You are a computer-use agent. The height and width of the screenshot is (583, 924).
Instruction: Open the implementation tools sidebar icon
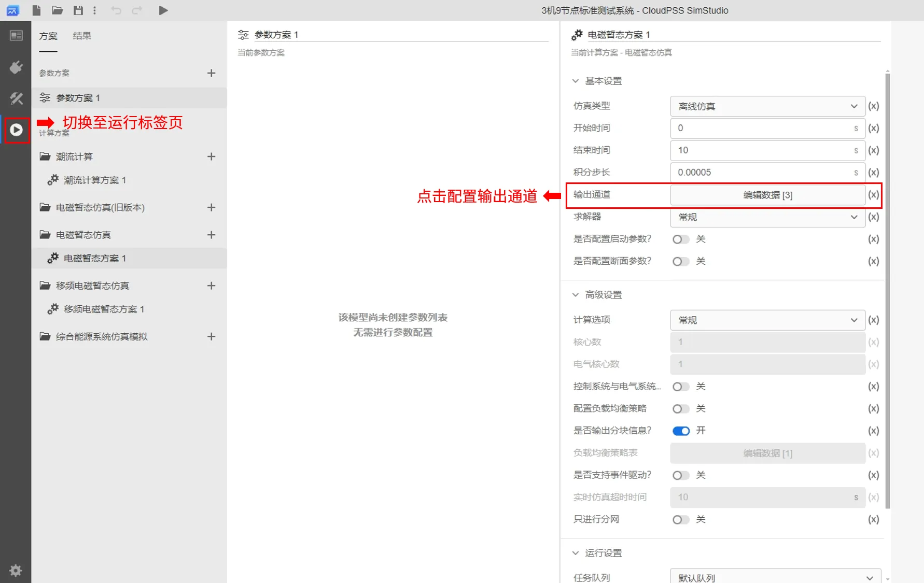[x=16, y=98]
